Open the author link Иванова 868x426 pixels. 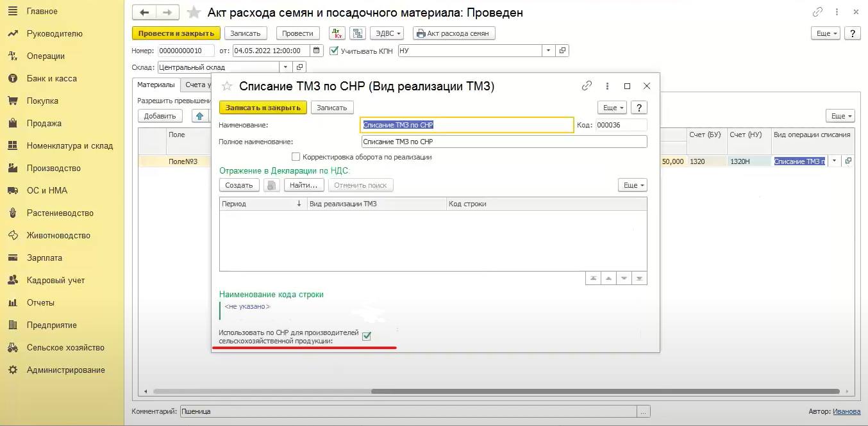pyautogui.click(x=846, y=411)
